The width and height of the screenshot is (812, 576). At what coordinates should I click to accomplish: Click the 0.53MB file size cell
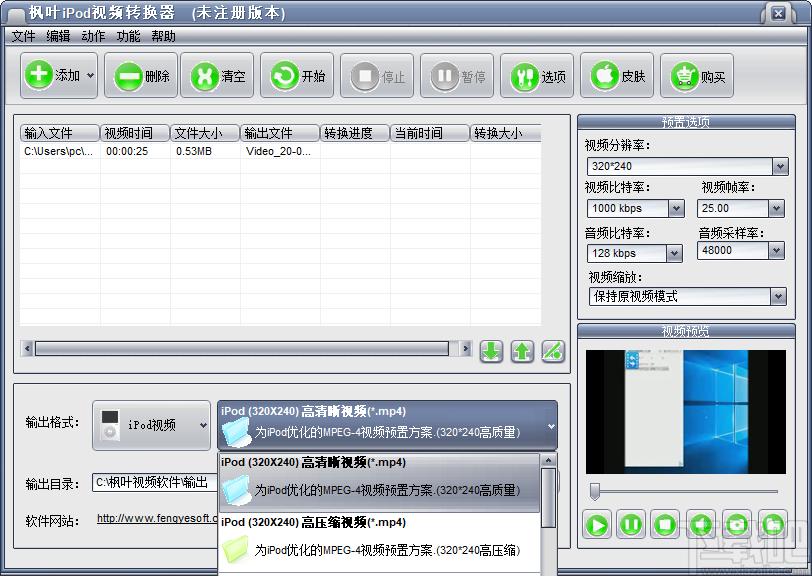click(x=194, y=151)
